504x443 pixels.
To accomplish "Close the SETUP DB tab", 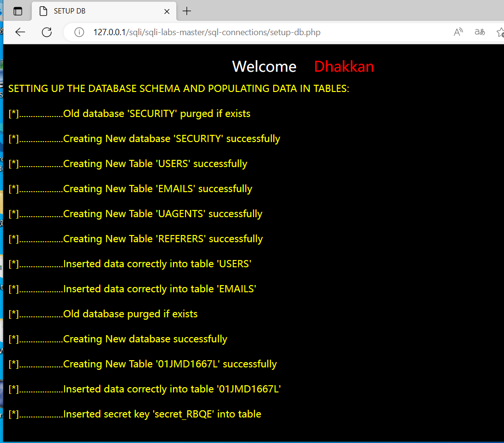I will (x=167, y=11).
